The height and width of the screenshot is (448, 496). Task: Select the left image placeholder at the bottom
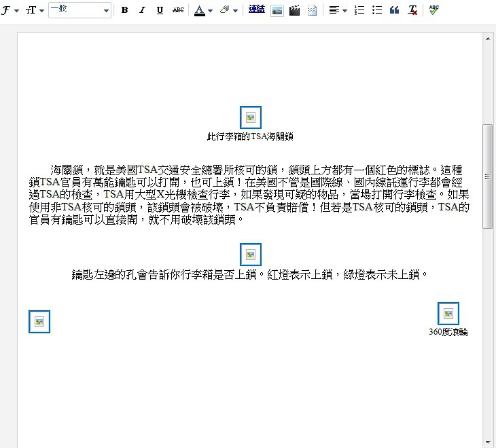pos(39,322)
